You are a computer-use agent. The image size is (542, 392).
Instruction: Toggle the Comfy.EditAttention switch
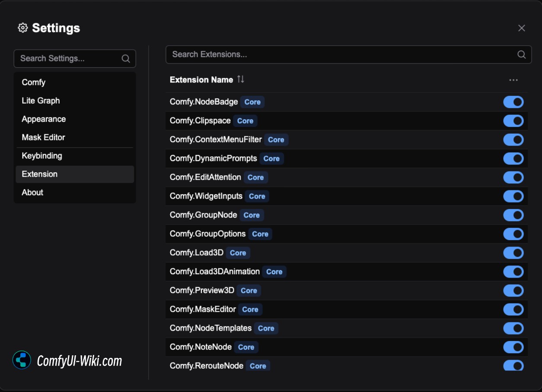coord(513,177)
